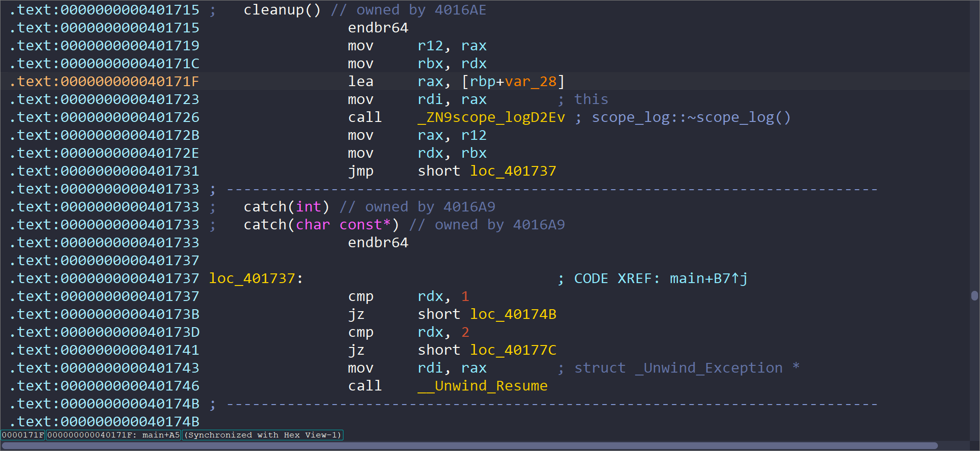
Task: Click address .text:0000000000401719
Action: (x=104, y=45)
